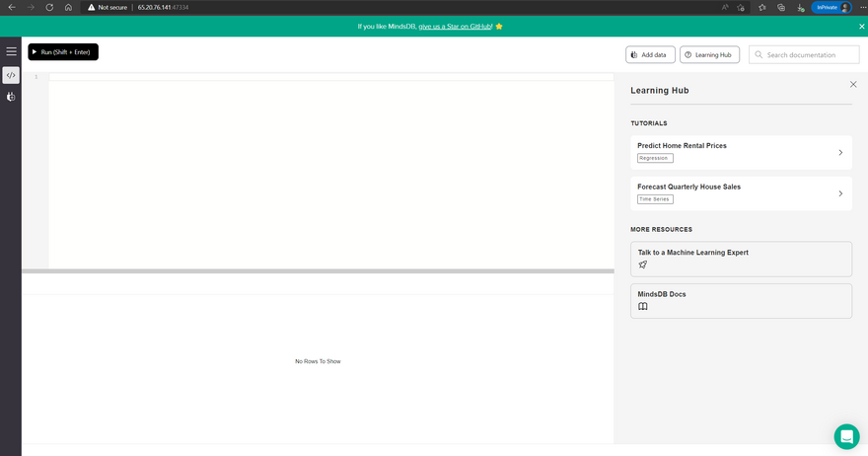This screenshot has height=456, width=868.
Task: Open Talk to a Machine Learning Expert
Action: tap(741, 259)
